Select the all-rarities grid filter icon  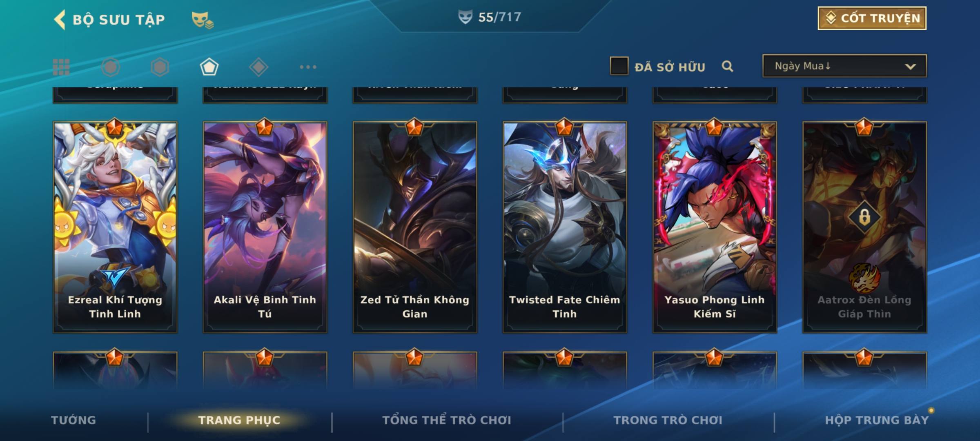pos(61,67)
